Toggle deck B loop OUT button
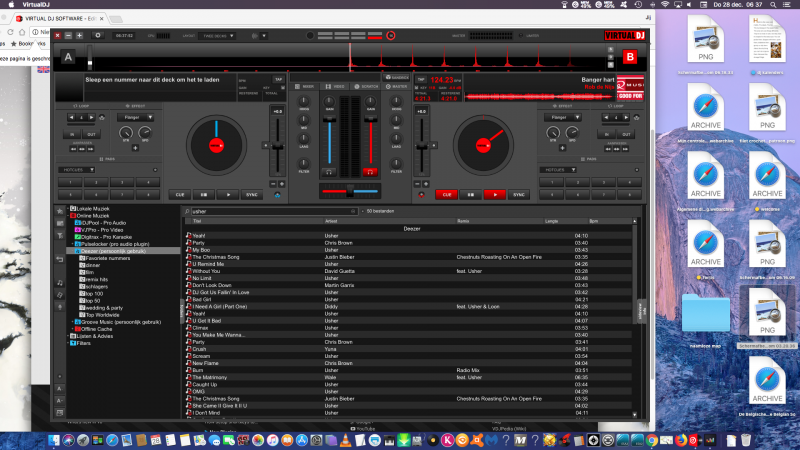The image size is (800, 450). (x=626, y=135)
